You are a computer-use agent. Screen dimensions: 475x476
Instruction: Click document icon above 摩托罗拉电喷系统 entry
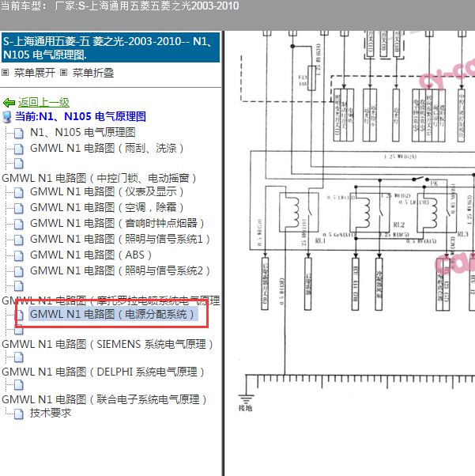pos(19,286)
